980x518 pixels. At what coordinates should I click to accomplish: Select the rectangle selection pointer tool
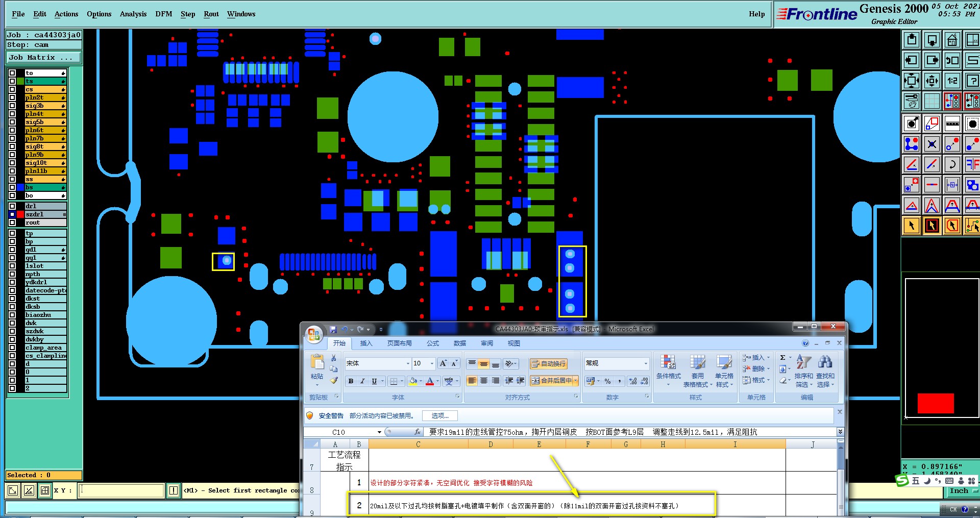point(932,226)
